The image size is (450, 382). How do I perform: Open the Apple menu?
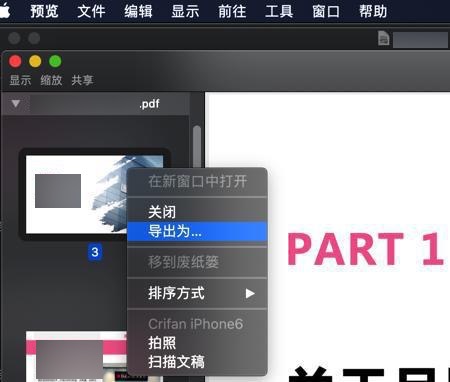click(5, 11)
